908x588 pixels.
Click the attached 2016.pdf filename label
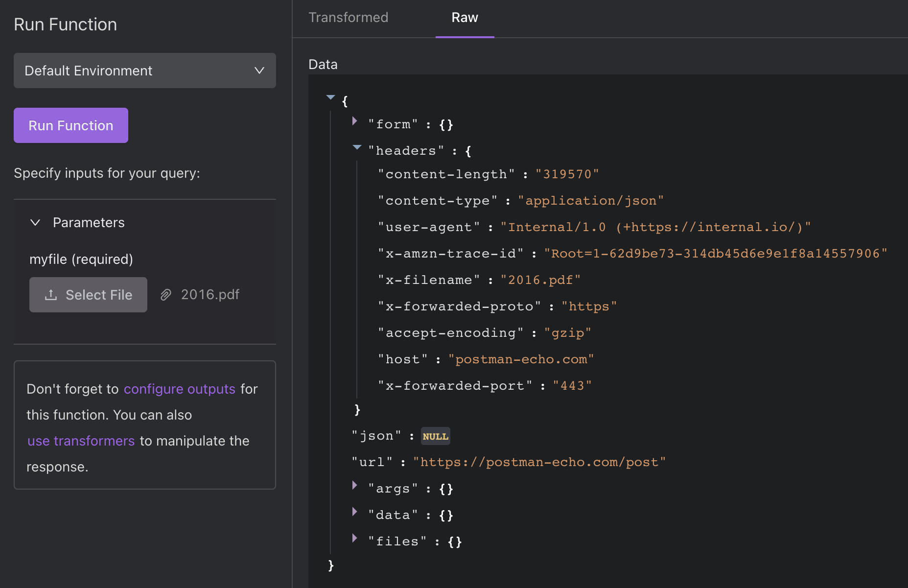[x=210, y=295]
